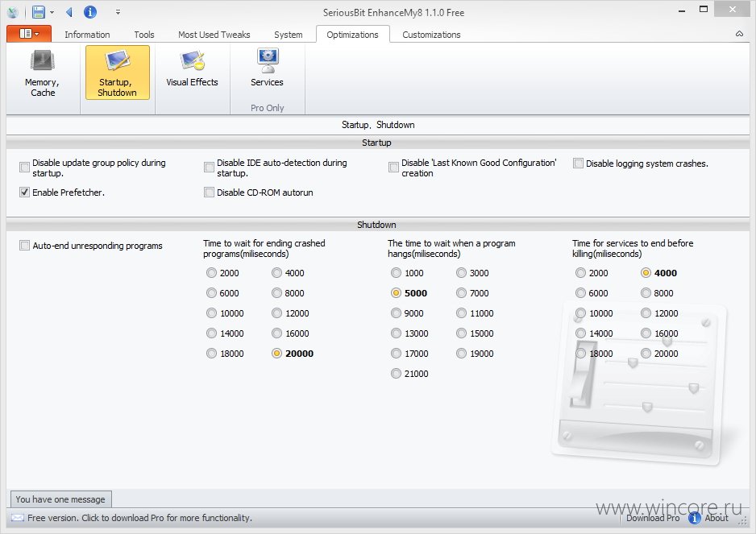The image size is (756, 534).
Task: Click the 'Startup' section header
Action: pyautogui.click(x=376, y=143)
